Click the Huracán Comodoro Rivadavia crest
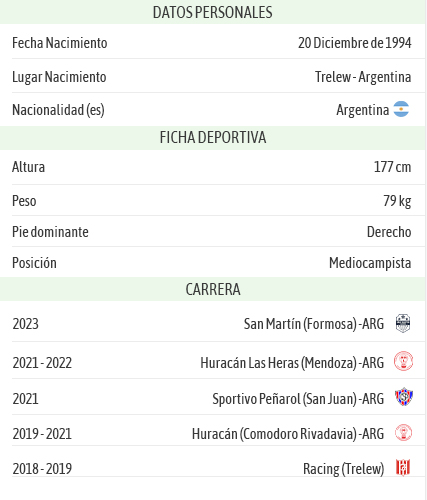427x500 pixels. (x=403, y=433)
